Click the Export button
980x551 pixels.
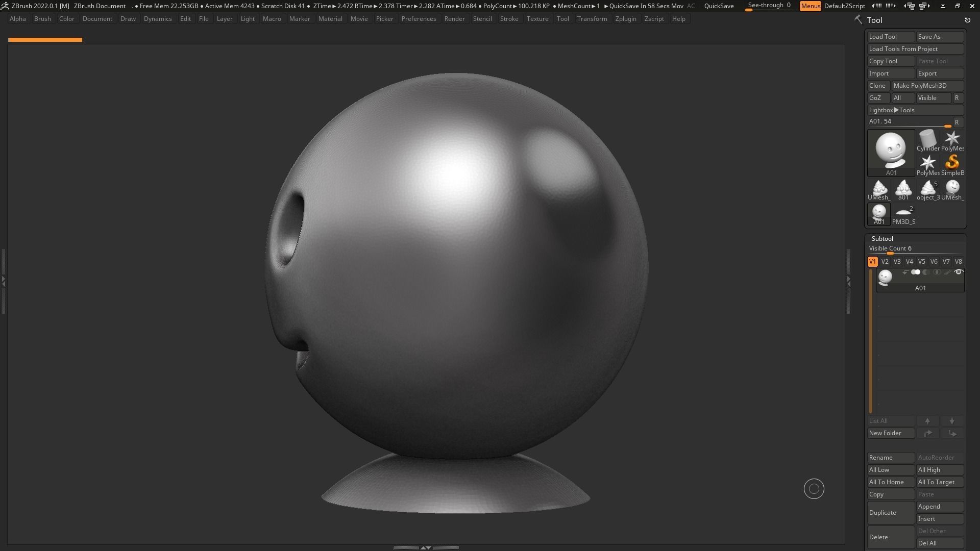coord(940,73)
